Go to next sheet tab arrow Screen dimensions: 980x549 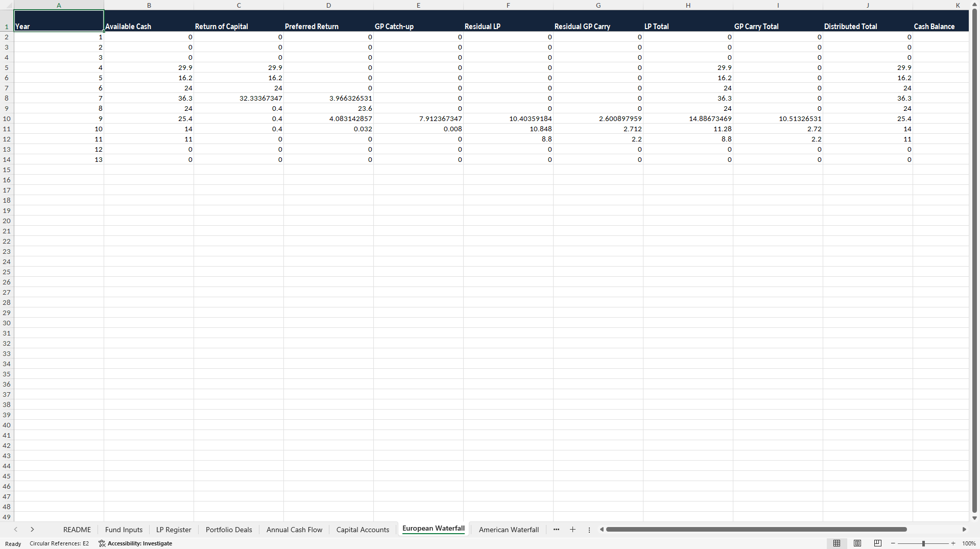(x=32, y=530)
